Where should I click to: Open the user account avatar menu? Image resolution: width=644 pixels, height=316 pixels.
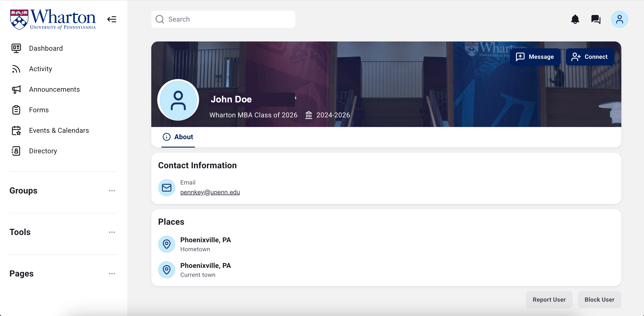(619, 19)
